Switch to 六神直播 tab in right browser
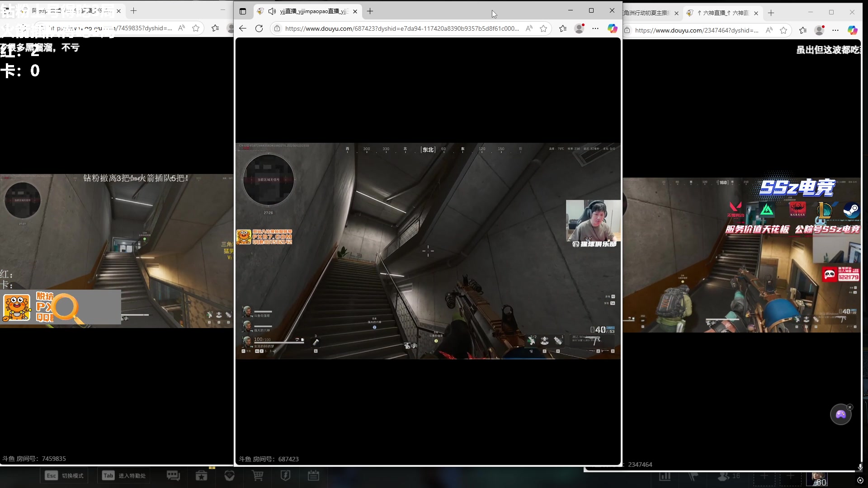Image resolution: width=868 pixels, height=488 pixels. click(722, 13)
